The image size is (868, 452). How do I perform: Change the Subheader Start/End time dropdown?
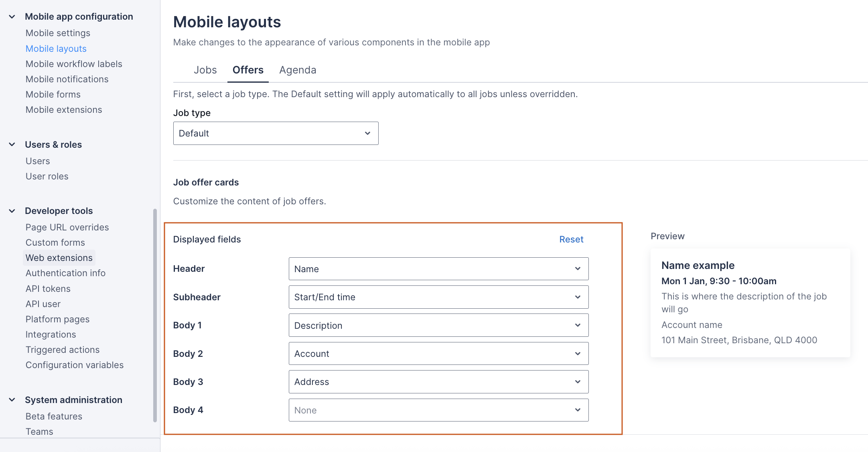(438, 297)
